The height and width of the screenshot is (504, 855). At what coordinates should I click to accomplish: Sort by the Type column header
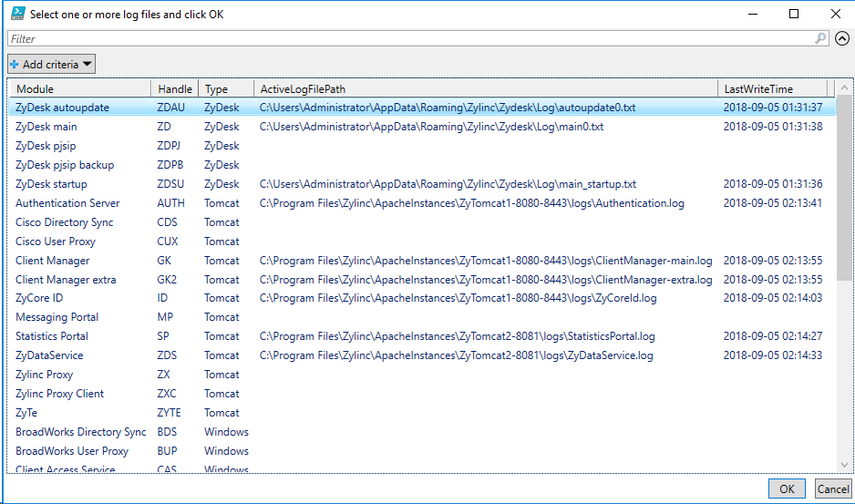click(226, 89)
